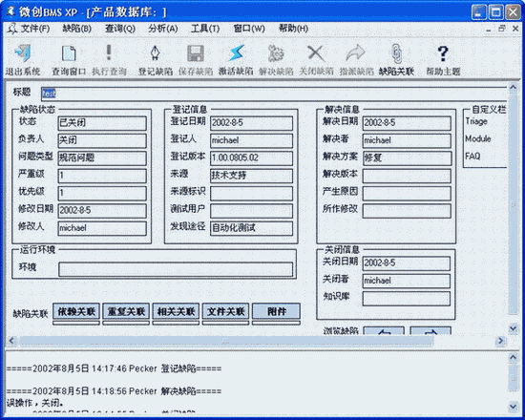This screenshot has width=525, height=420.
Task: Click the 知识库 knowledge base field
Action: (x=406, y=298)
